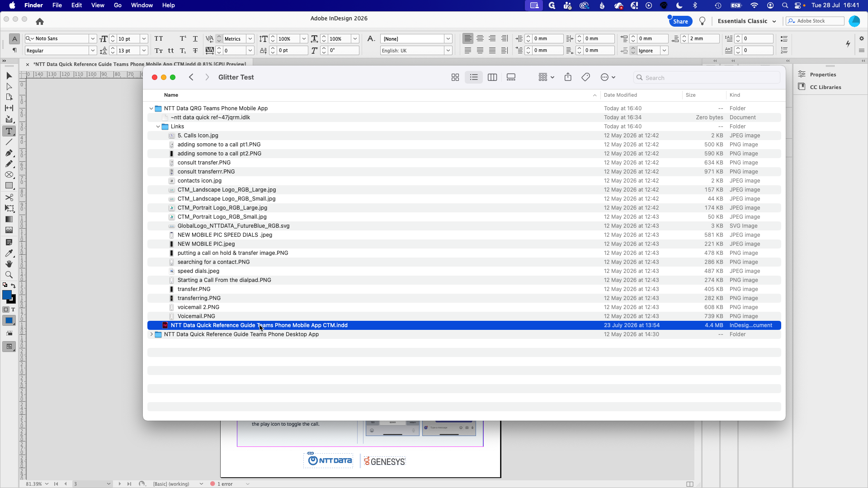The width and height of the screenshot is (868, 488).
Task: Pick the Eyedropper tool
Action: coord(9,253)
